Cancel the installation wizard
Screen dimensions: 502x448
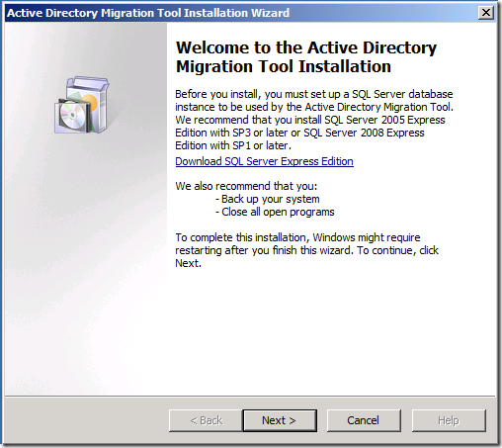364,420
